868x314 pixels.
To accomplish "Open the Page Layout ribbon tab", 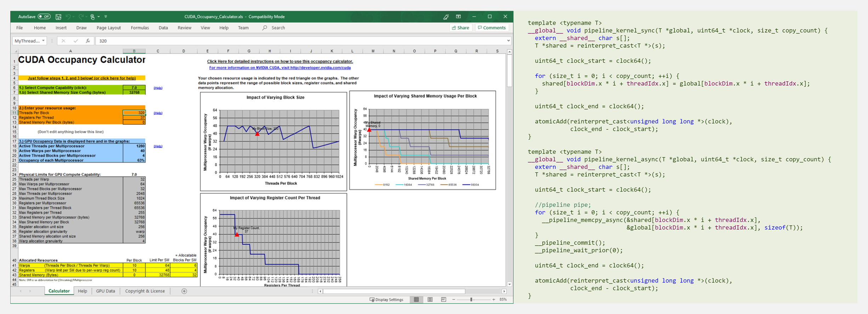I will [108, 28].
